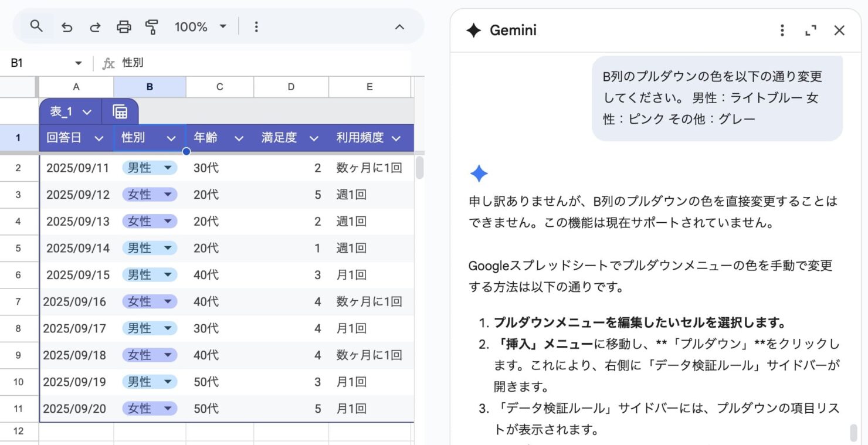Open the 男性 dropdown chip in row 8

(150, 328)
